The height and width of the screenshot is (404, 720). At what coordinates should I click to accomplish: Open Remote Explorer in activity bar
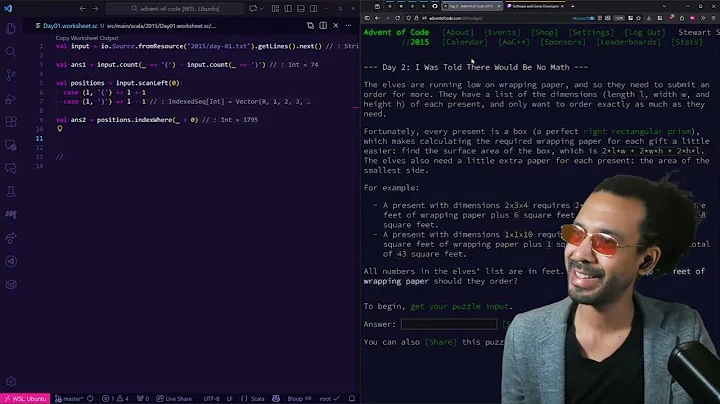pos(11,145)
